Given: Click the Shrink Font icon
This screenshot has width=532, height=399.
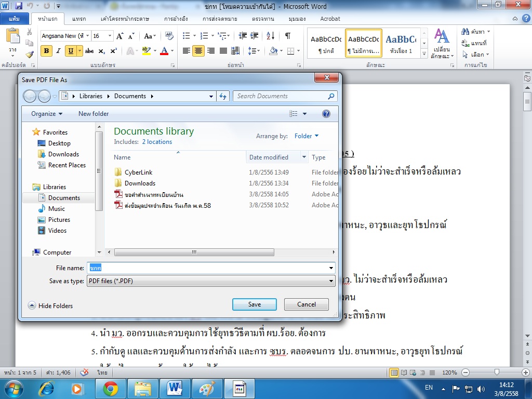Looking at the screenshot, I should pyautogui.click(x=131, y=36).
